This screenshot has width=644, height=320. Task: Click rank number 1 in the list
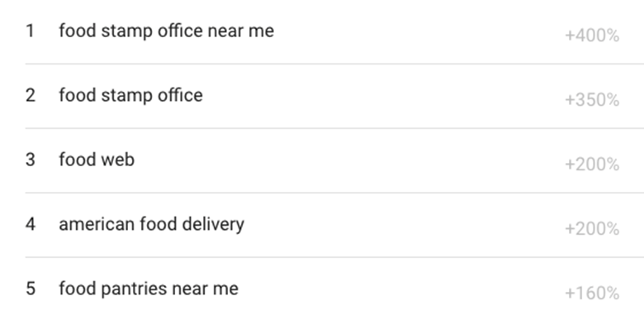click(30, 31)
